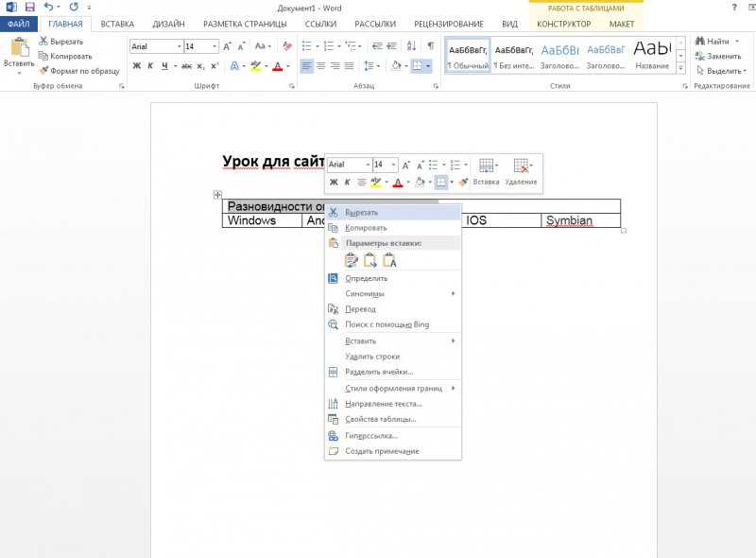Click Insert (Вставка) table icon in mini toolbar
Viewport: 756px width, 558px height.
[x=486, y=172]
